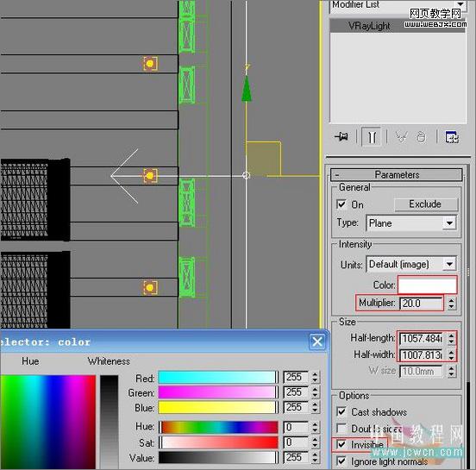Image resolution: width=476 pixels, height=470 pixels.
Task: Toggle the Cast shadows checkbox
Action: 341,411
